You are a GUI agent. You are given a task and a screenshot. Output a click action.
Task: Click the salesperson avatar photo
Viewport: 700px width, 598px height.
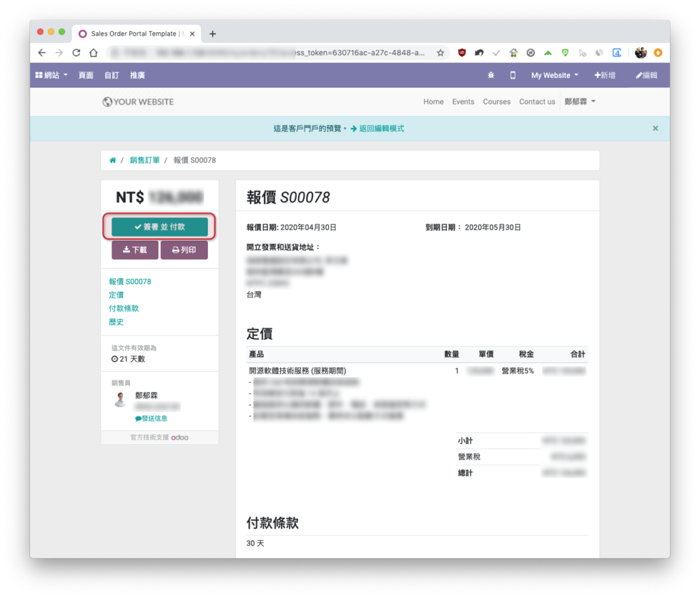point(120,399)
